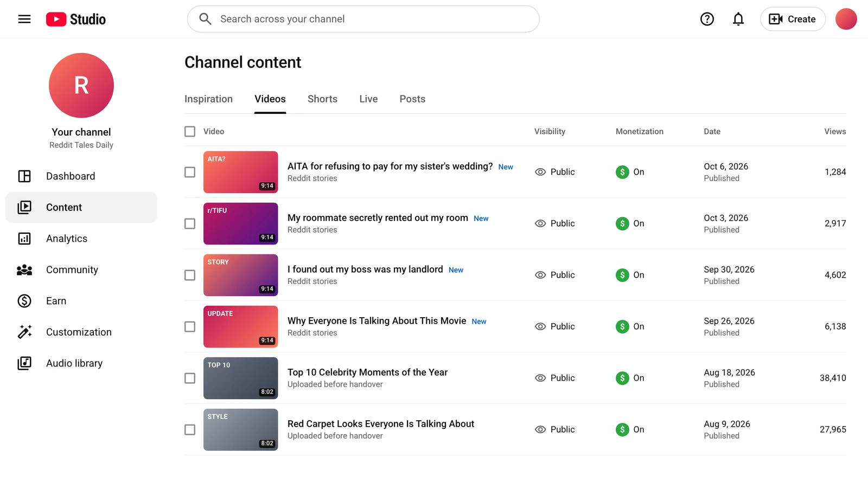Open the TOP 10 video thumbnail
Viewport: 868px width, 488px height.
[241, 378]
